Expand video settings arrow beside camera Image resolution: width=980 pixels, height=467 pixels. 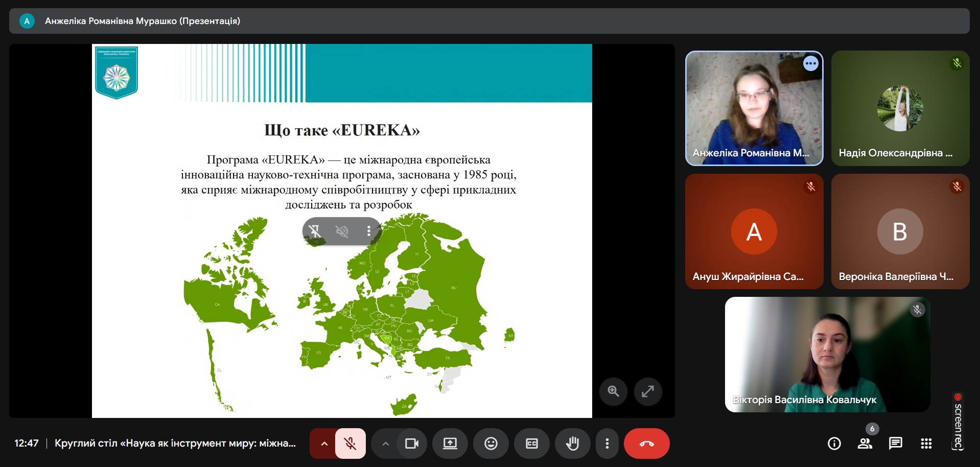tap(386, 443)
